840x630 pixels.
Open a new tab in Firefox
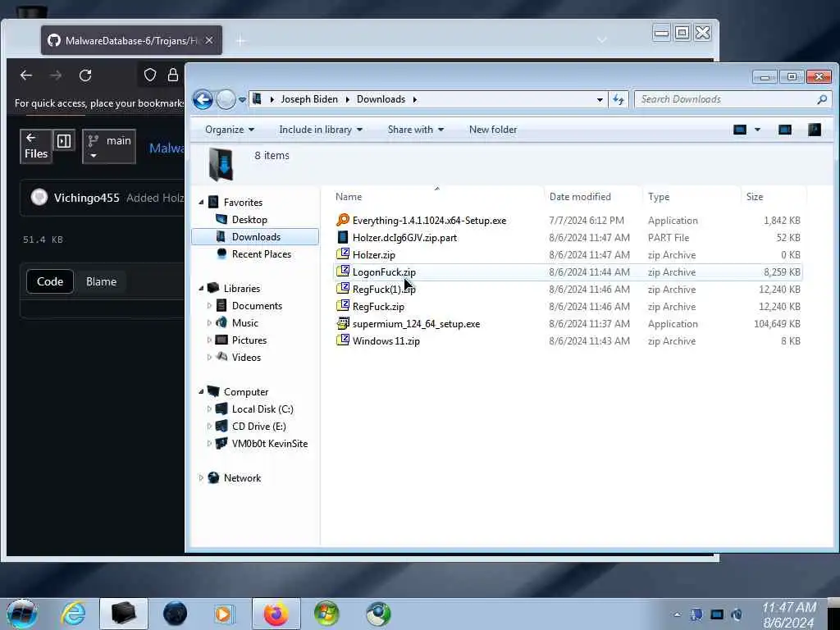point(240,41)
